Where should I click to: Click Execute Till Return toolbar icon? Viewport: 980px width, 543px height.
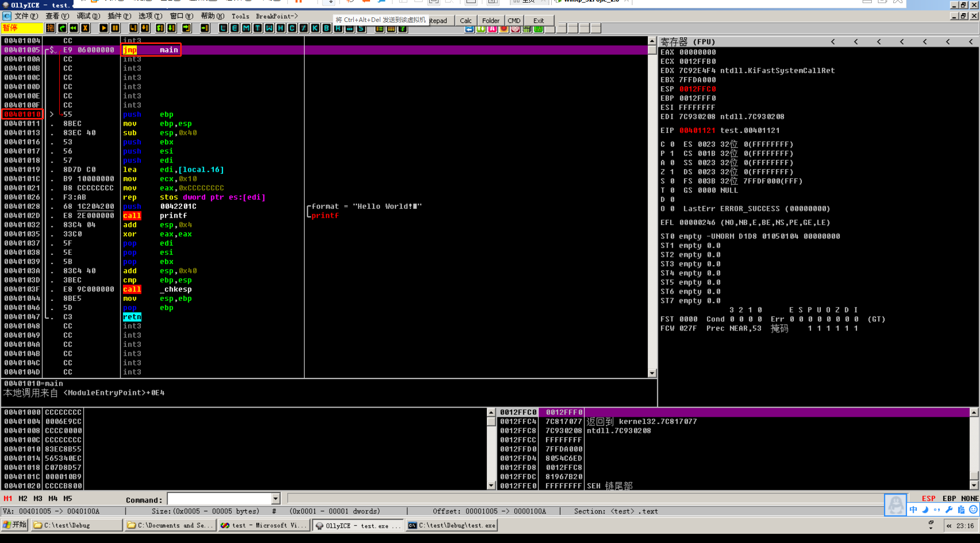(186, 28)
